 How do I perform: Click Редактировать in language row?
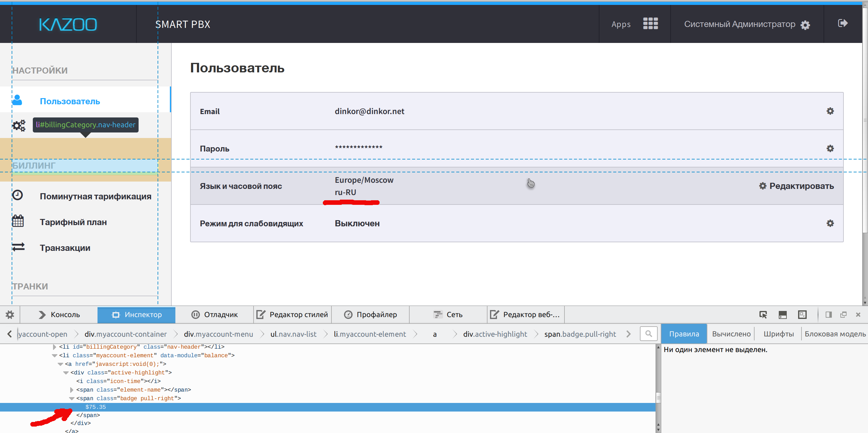(796, 186)
